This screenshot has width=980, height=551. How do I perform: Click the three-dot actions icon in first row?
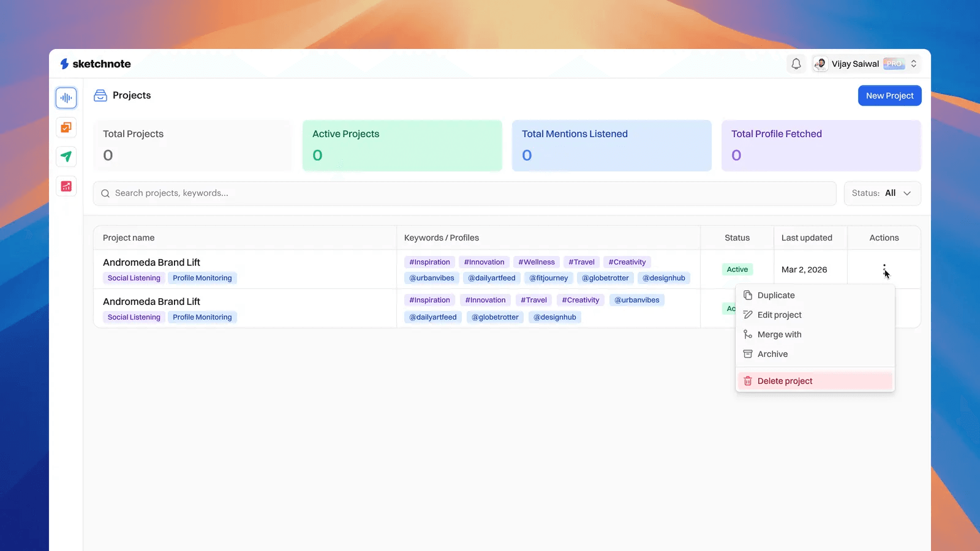884,269
